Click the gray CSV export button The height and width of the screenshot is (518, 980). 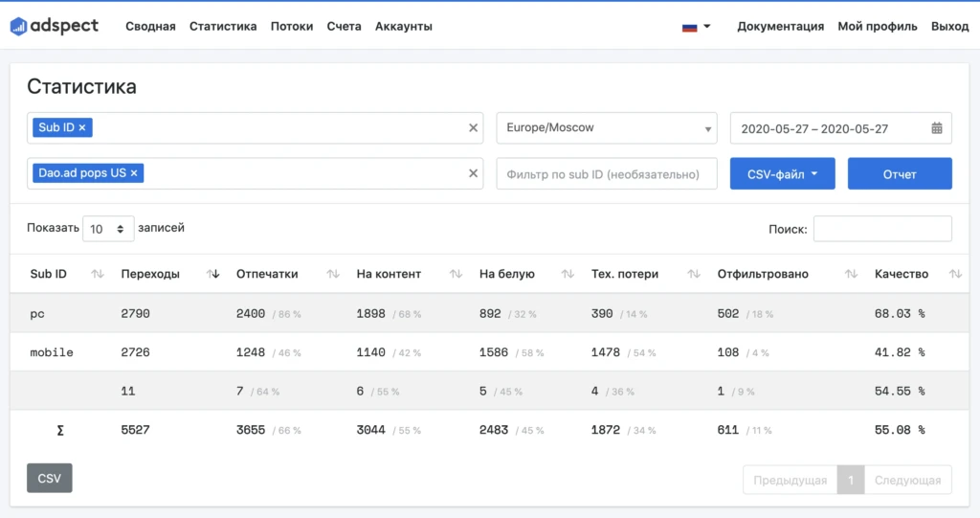coord(50,478)
